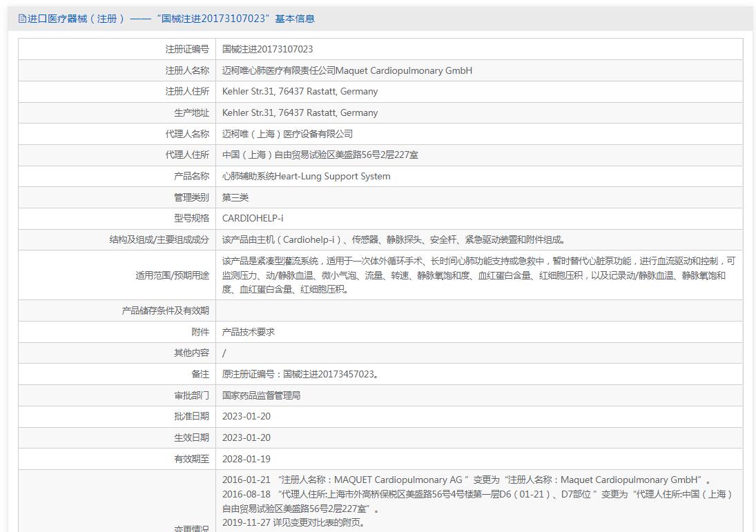Select the 其他内容 label cell
The height and width of the screenshot is (532, 756).
tap(117, 353)
